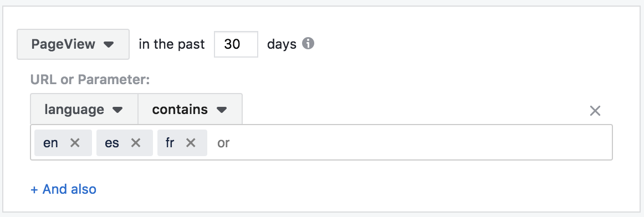Delete the language rule with the X

tap(595, 110)
